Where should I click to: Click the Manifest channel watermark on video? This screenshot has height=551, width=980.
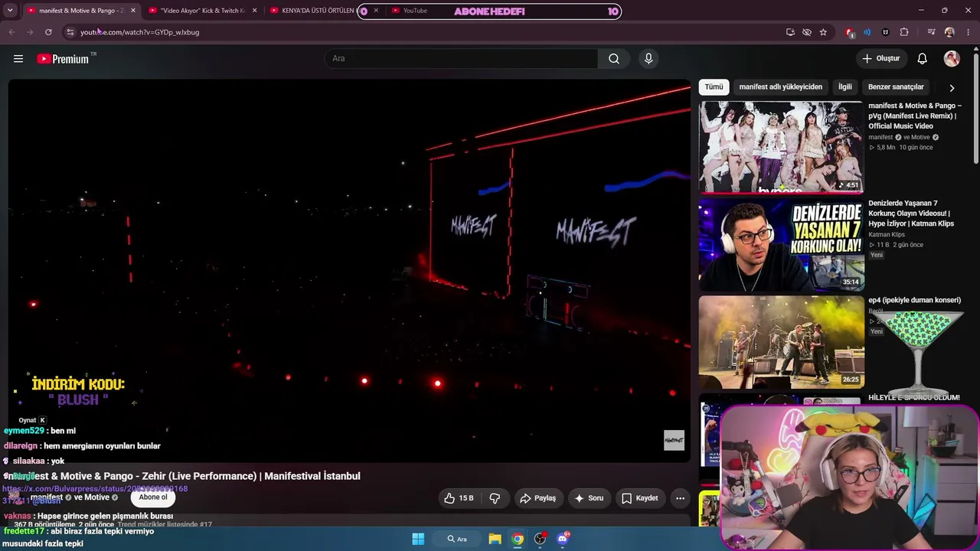(x=674, y=440)
